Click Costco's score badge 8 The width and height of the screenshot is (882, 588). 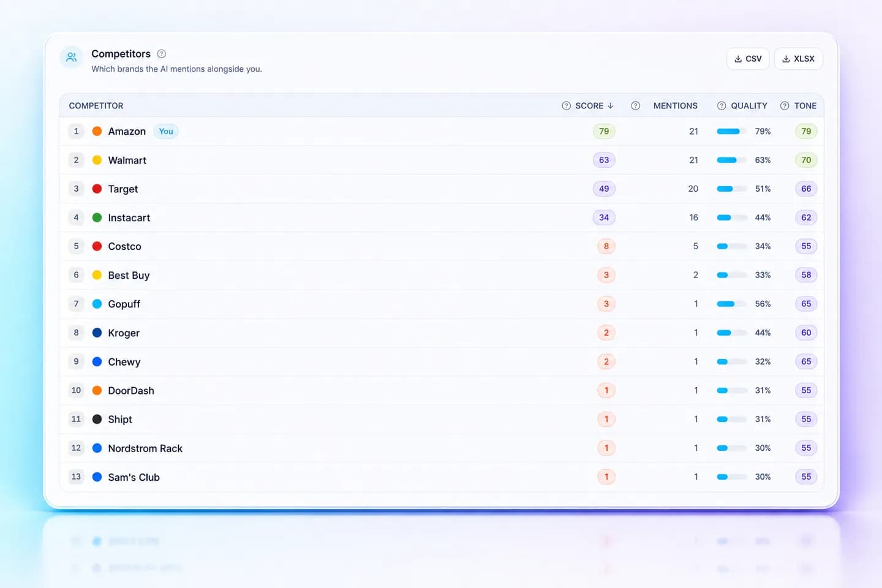(606, 246)
